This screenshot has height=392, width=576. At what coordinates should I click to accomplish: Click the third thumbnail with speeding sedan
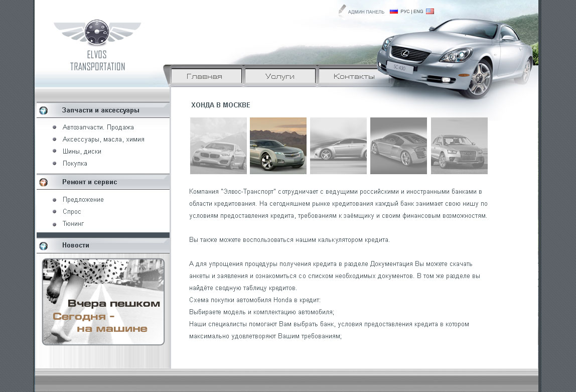click(x=338, y=146)
